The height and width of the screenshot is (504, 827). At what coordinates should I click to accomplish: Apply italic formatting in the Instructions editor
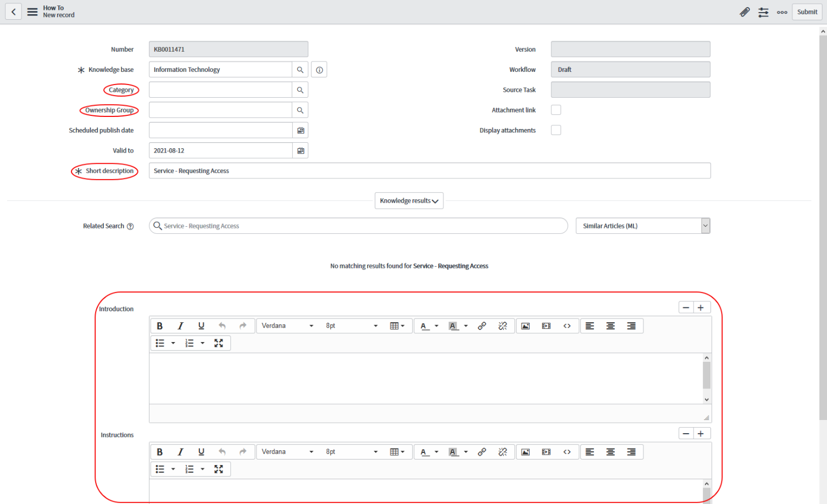[180, 451]
